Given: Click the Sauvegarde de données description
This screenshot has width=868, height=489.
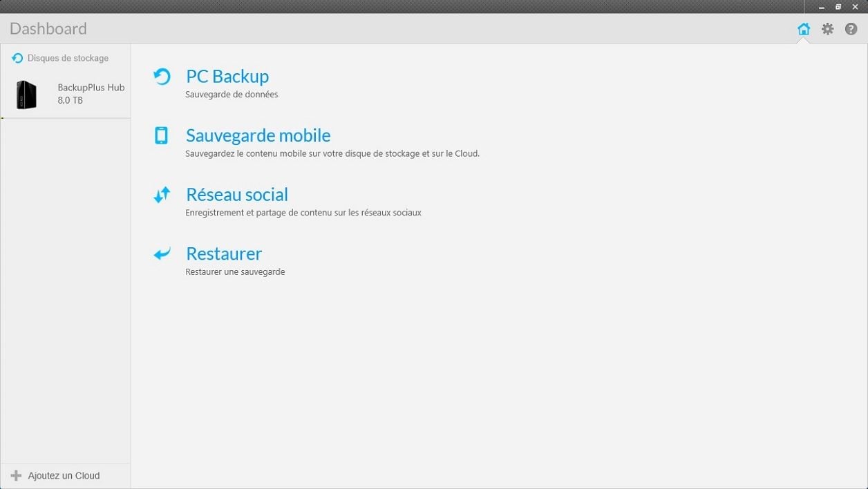Looking at the screenshot, I should click(232, 95).
